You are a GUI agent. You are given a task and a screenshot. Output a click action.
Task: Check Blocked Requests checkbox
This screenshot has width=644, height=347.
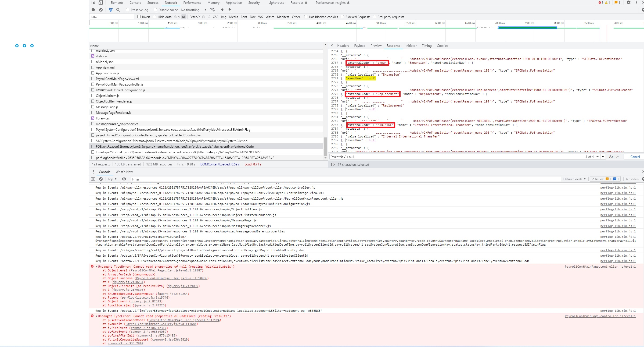pyautogui.click(x=342, y=17)
